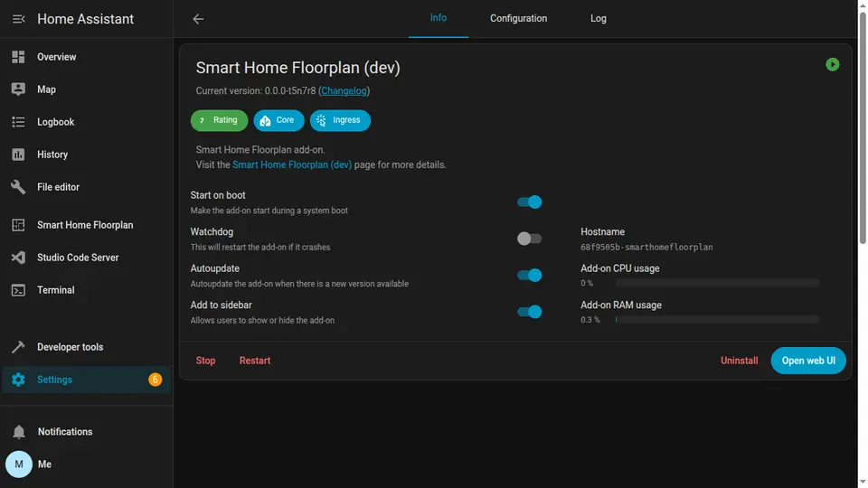The width and height of the screenshot is (868, 488).
Task: Click the Core chip
Action: point(278,120)
